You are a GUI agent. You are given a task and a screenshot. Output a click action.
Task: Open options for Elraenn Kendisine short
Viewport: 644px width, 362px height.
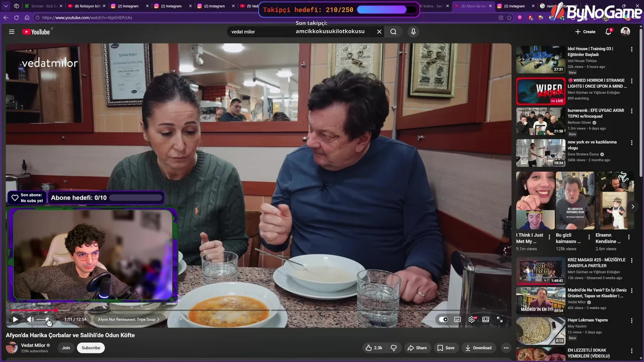coord(629,237)
